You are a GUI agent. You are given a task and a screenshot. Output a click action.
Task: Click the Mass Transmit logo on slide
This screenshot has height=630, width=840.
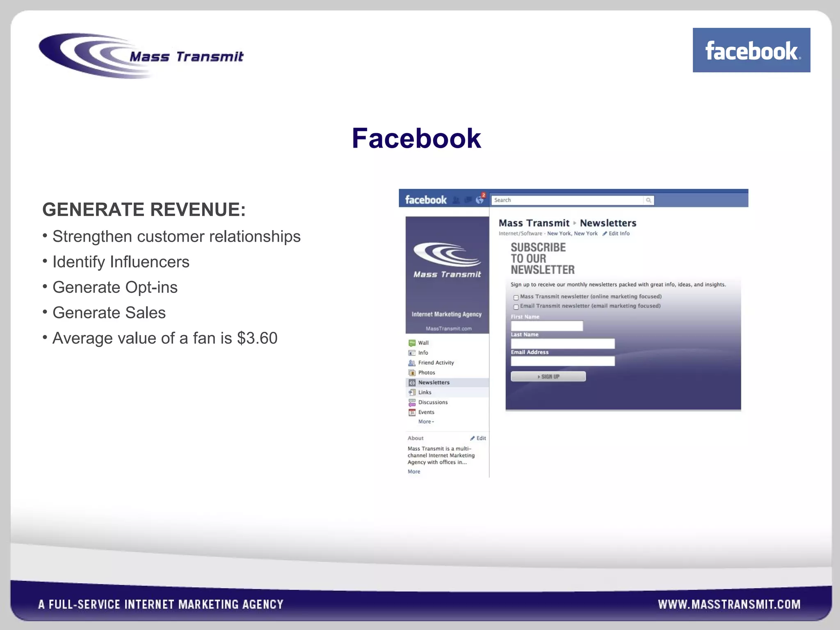point(141,56)
